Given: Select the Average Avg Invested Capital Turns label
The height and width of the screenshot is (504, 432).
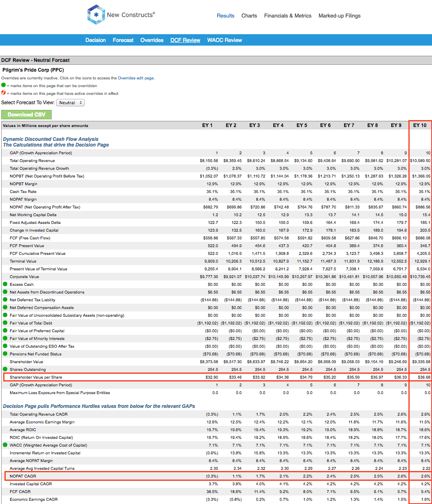Looking at the screenshot, I should coord(42,469).
